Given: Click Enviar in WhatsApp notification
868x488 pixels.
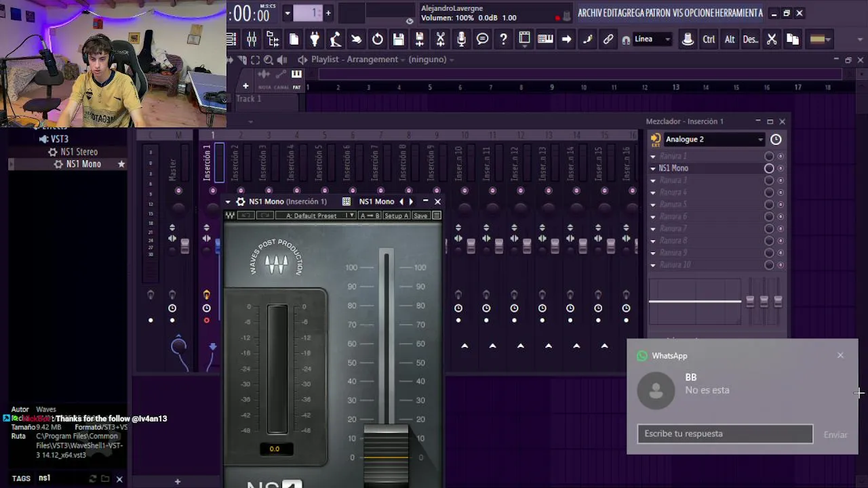Looking at the screenshot, I should point(835,434).
